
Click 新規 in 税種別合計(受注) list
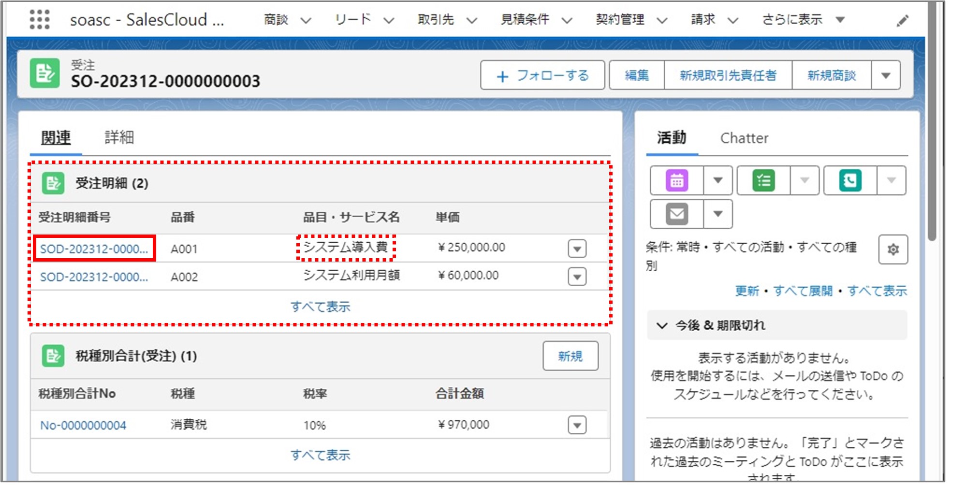click(x=570, y=356)
